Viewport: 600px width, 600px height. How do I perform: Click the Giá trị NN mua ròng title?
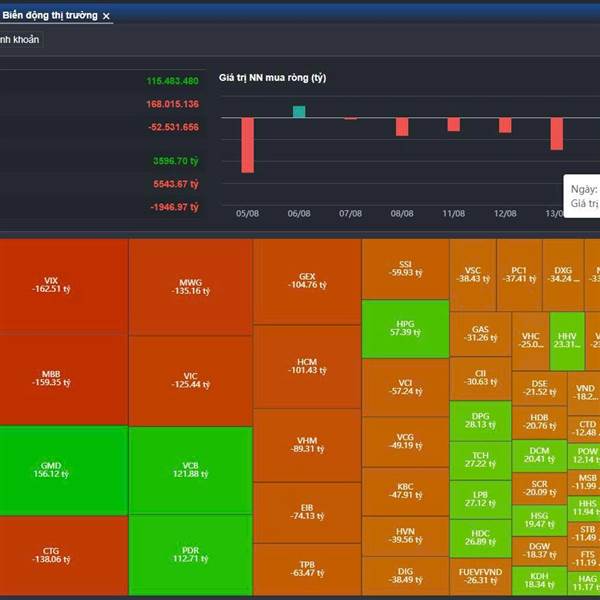(x=272, y=78)
